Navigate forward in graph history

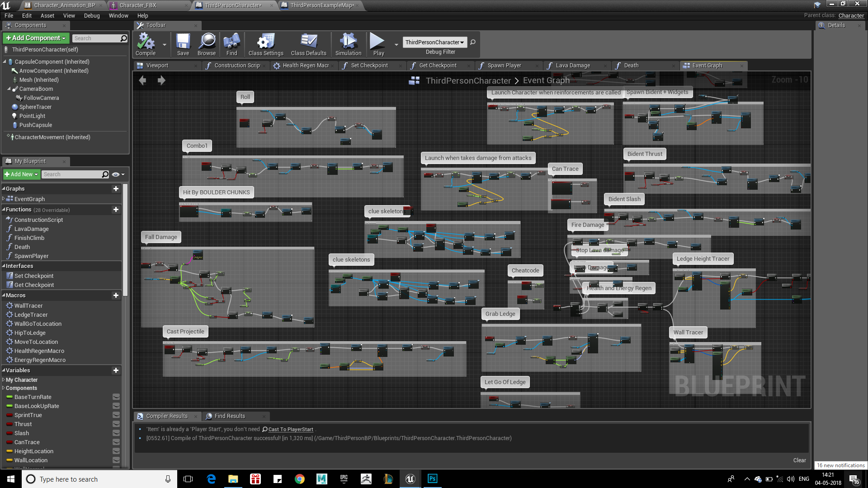pyautogui.click(x=161, y=80)
